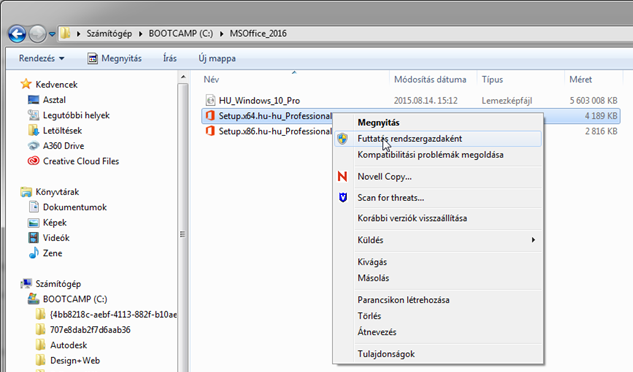Viewport: 633px width, 372px height.
Task: Click Office icon of Setup.x64 file
Action: (210, 116)
